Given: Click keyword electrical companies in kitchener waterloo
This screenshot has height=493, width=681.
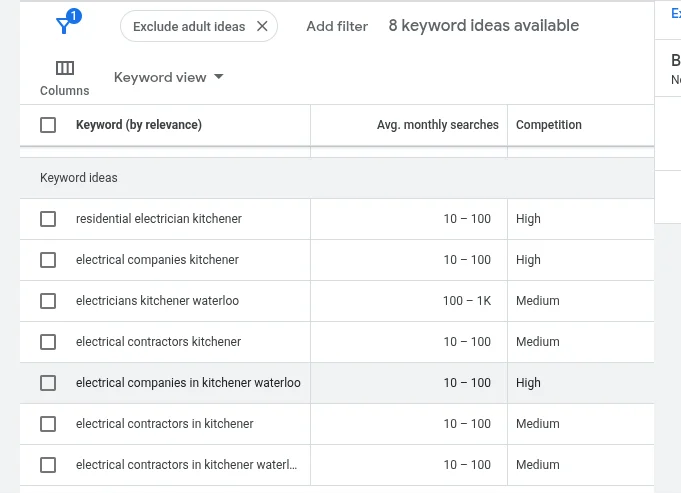Looking at the screenshot, I should (x=188, y=383).
